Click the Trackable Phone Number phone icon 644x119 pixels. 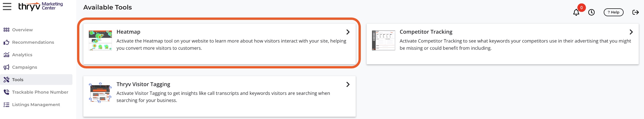click(6, 92)
